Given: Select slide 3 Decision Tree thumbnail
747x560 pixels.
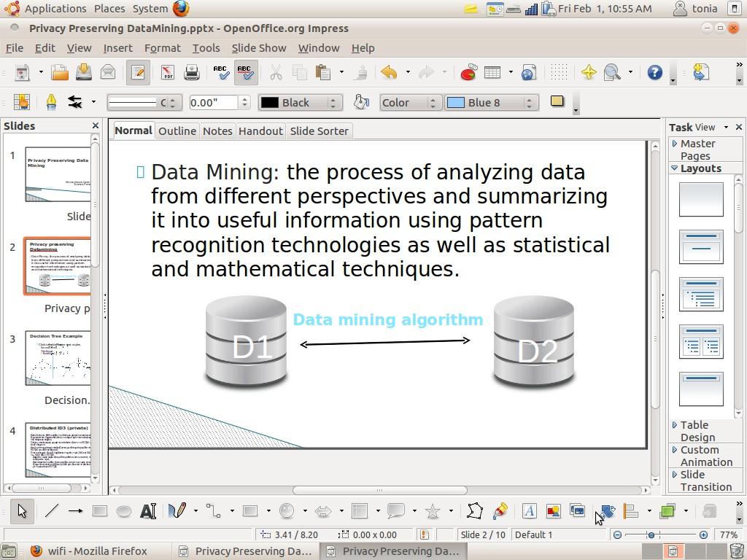Looking at the screenshot, I should point(58,359).
